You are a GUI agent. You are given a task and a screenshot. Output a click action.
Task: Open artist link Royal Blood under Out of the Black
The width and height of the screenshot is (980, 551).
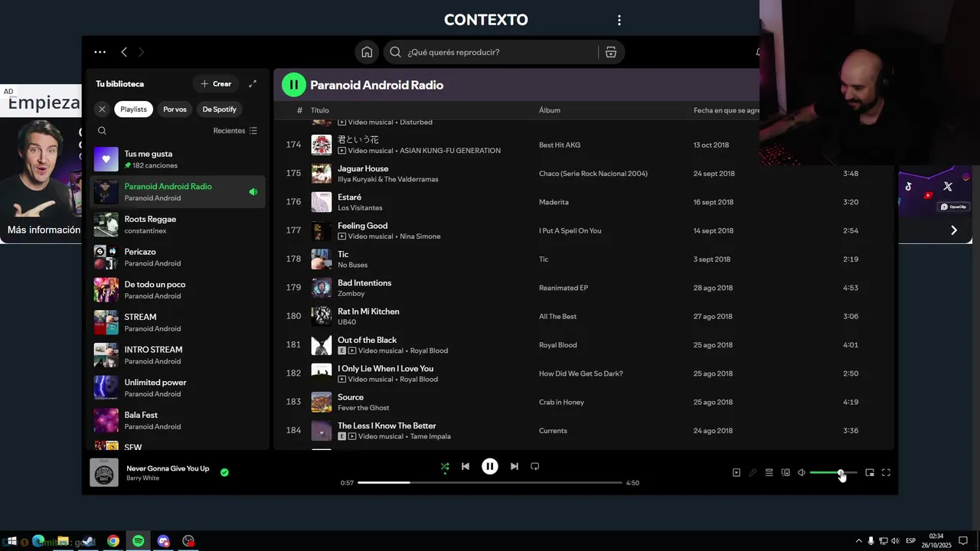(x=429, y=350)
